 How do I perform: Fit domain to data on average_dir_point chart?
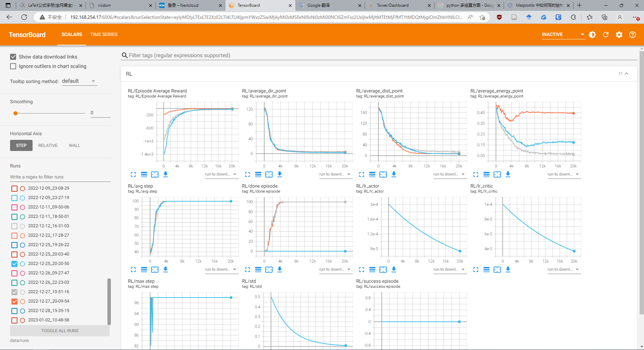tap(269, 174)
